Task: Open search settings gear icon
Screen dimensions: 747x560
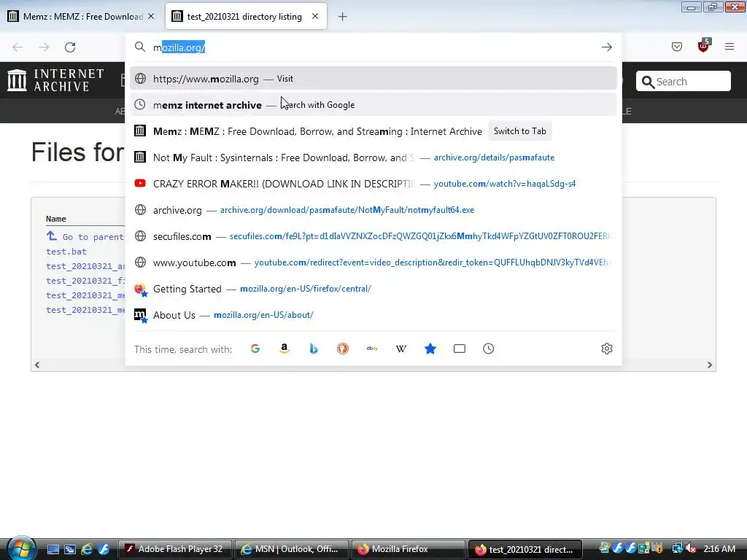Action: 606,349
